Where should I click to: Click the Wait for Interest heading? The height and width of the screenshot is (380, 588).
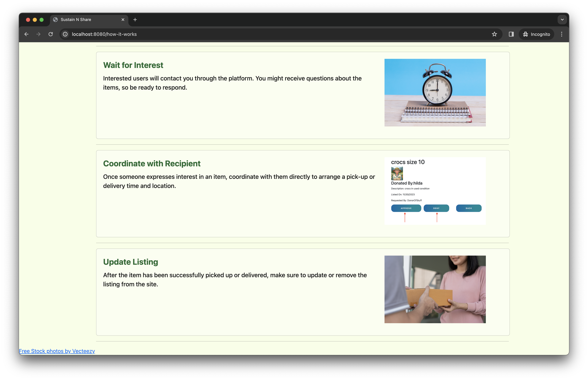(133, 65)
